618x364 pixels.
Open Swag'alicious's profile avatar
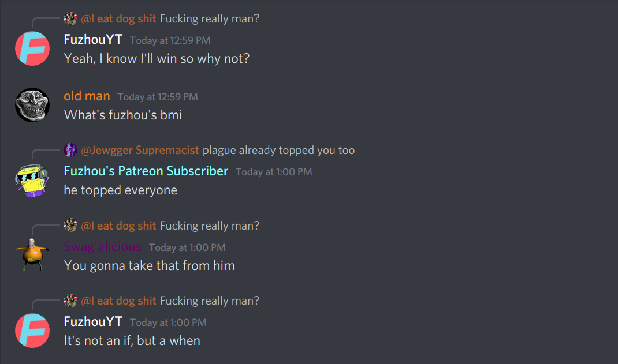pos(32,255)
